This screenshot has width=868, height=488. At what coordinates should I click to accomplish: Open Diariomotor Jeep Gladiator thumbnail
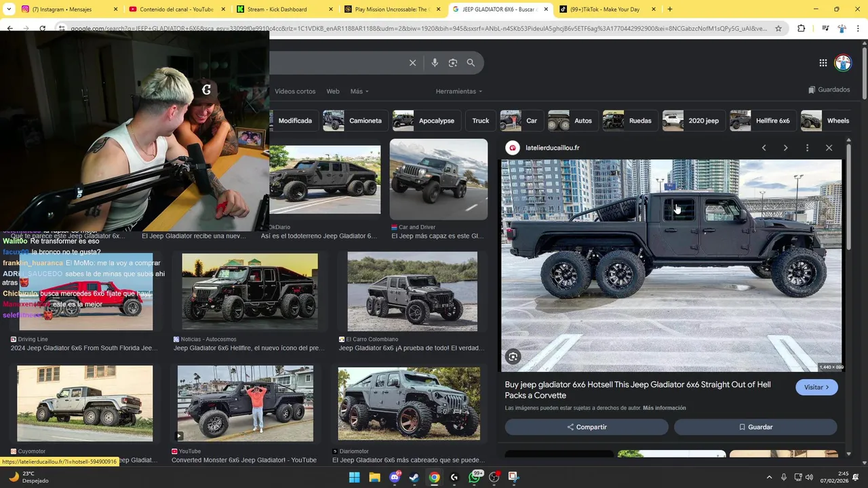pos(409,403)
